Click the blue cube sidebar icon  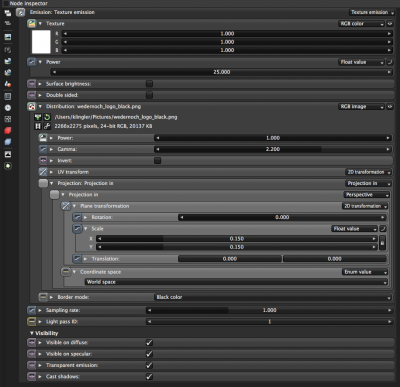point(8,142)
